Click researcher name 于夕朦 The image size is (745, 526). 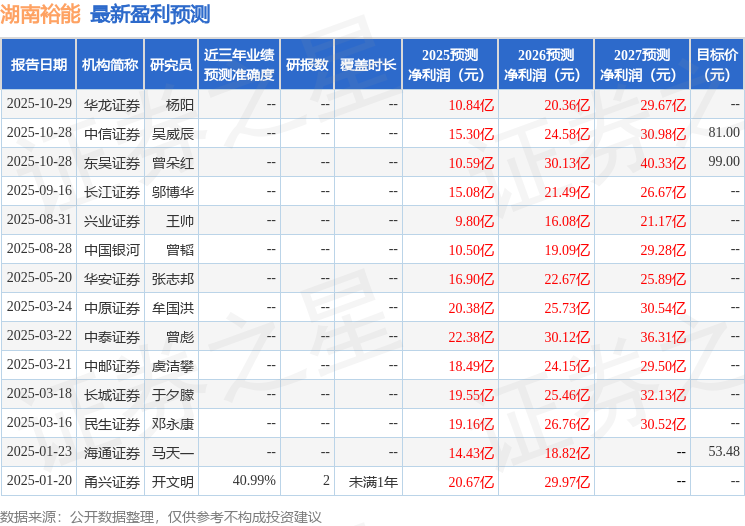pyautogui.click(x=173, y=395)
